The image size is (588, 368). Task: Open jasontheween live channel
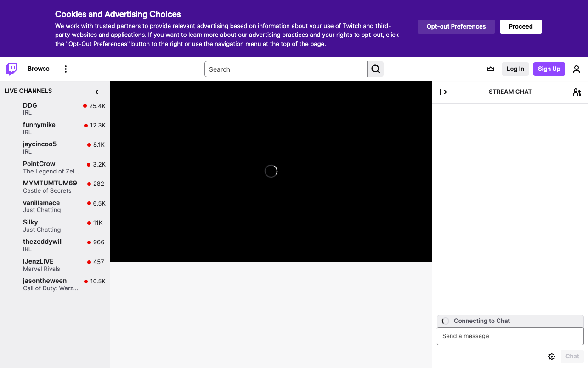(x=55, y=284)
